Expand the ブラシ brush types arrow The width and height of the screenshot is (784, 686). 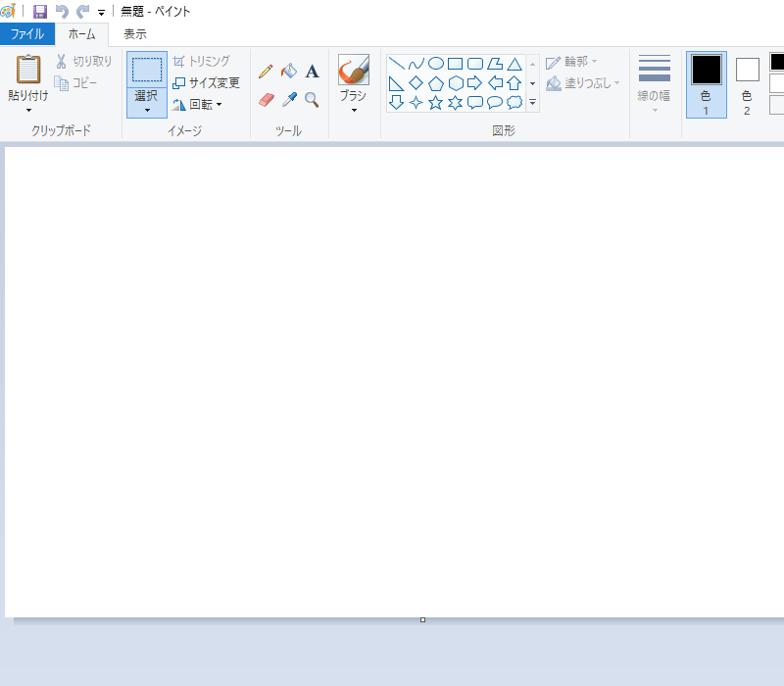click(x=354, y=110)
